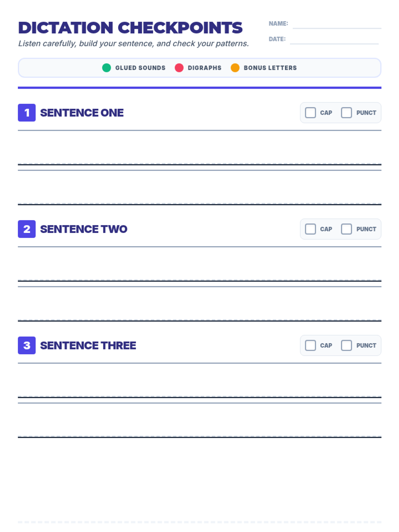Screen dimensions: 399x532
Task: Check the PUNCT box for Sentence One
Action: tap(346, 113)
